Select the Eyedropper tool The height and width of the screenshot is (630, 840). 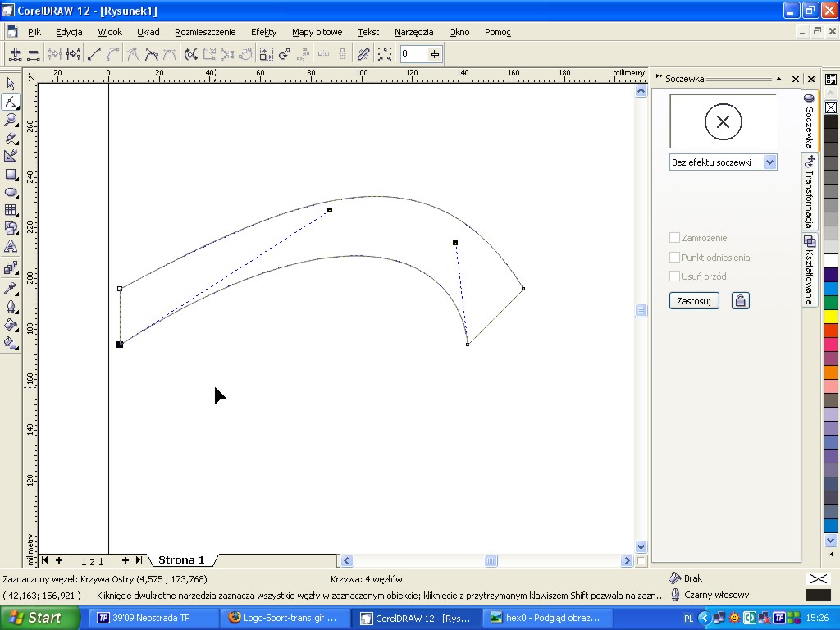11,288
